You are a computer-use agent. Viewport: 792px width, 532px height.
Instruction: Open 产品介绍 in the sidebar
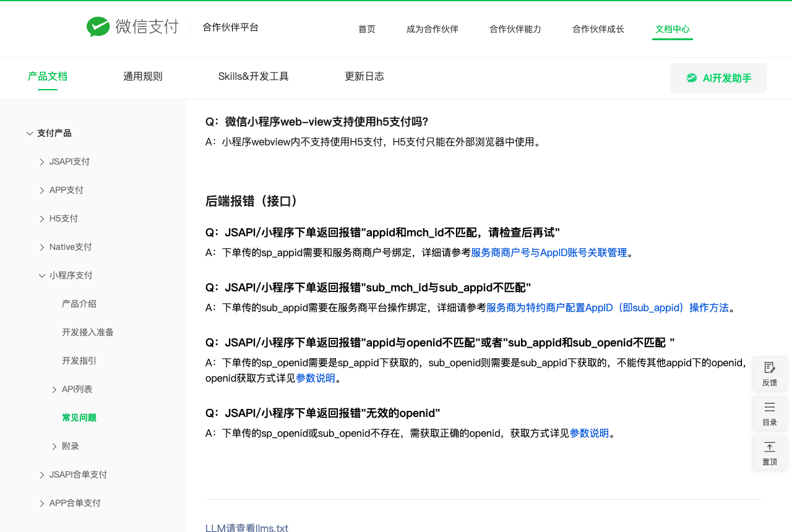coord(79,304)
